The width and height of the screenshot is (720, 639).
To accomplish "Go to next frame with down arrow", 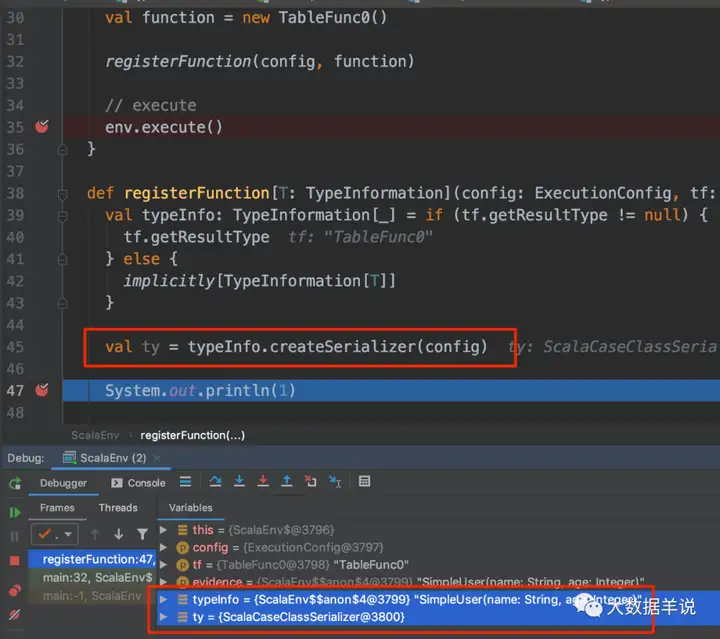I will tap(118, 534).
